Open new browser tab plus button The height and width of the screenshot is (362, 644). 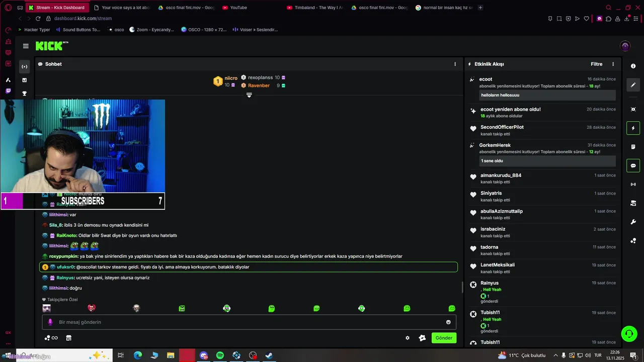click(x=480, y=8)
